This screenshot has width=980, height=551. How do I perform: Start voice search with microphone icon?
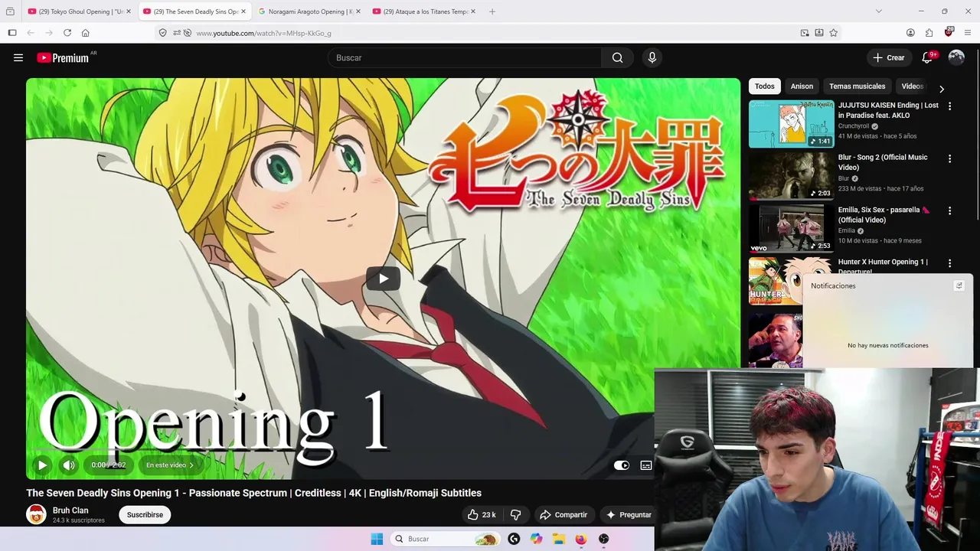coord(652,57)
